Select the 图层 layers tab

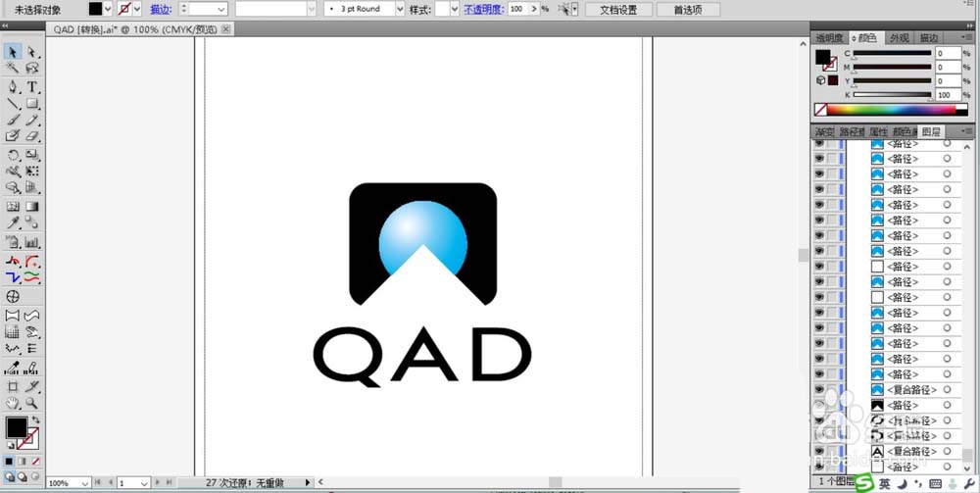coord(931,132)
